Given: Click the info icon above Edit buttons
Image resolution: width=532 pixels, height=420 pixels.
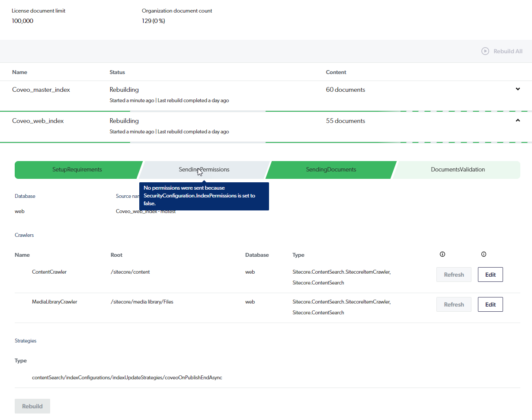Looking at the screenshot, I should click(484, 255).
